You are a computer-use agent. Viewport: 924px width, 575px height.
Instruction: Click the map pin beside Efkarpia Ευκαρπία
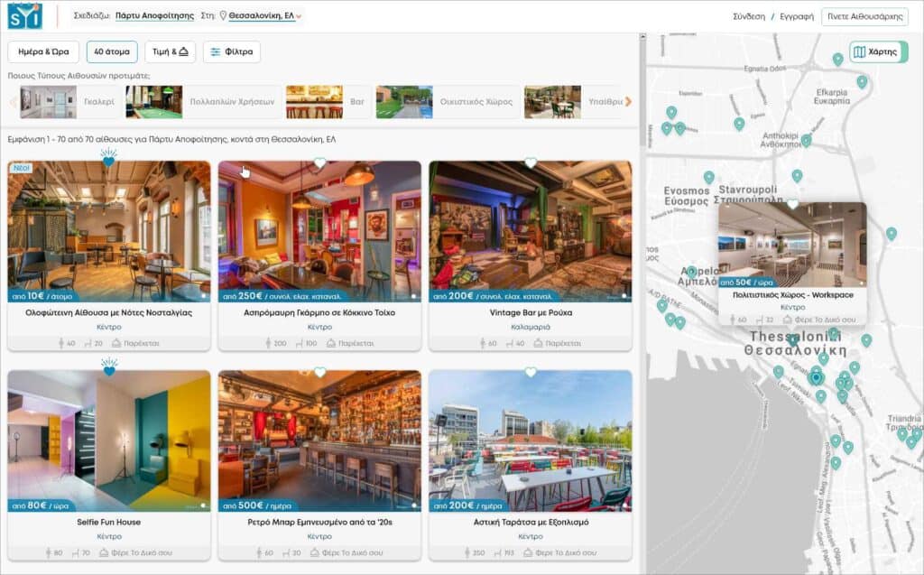pos(862,82)
